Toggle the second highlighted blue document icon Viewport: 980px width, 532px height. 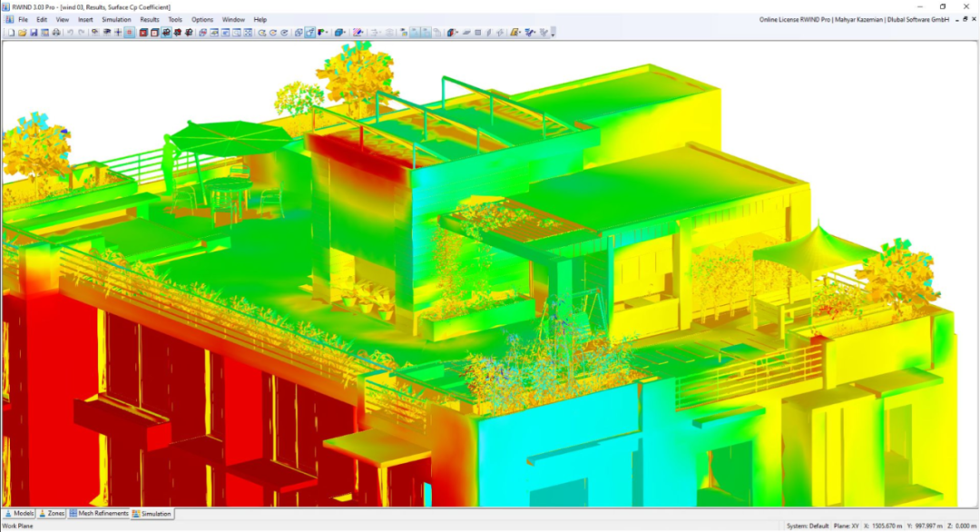426,33
